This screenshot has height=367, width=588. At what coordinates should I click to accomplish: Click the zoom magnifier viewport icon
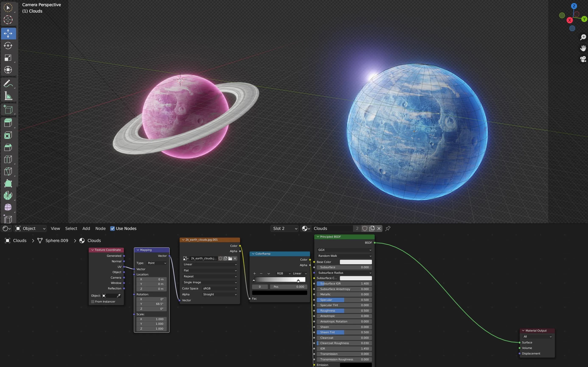click(583, 37)
